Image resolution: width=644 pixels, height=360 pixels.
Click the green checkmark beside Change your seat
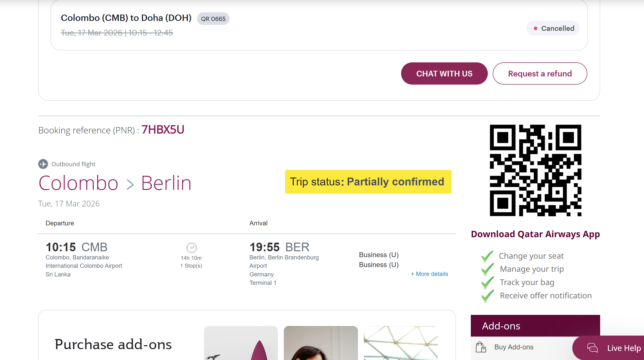[487, 256]
